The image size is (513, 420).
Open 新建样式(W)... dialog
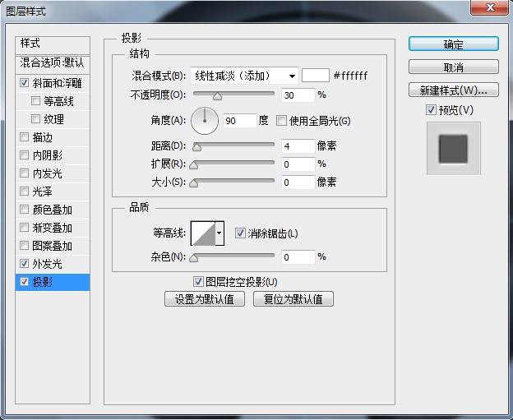pos(454,90)
